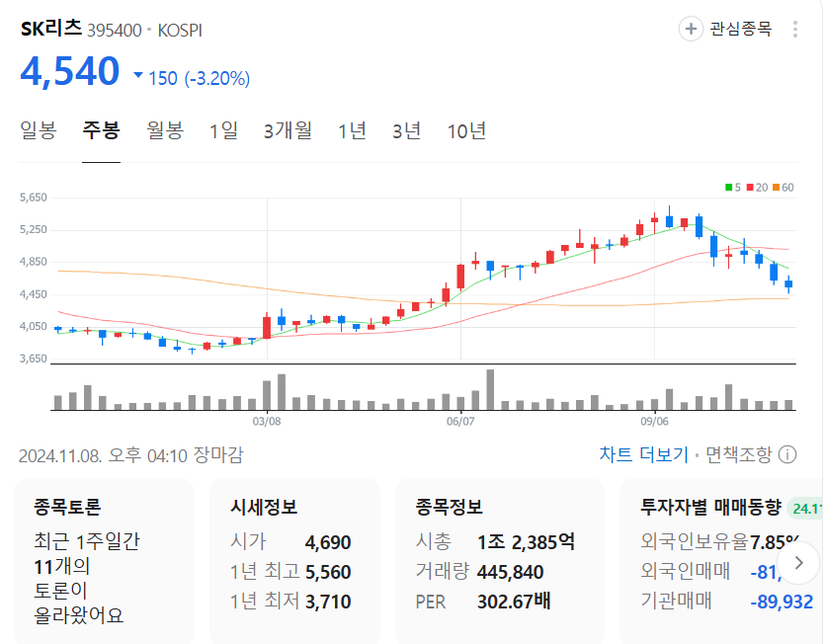The image size is (827, 644).
Task: Click the 09/06 date marker on chart
Action: tap(654, 422)
